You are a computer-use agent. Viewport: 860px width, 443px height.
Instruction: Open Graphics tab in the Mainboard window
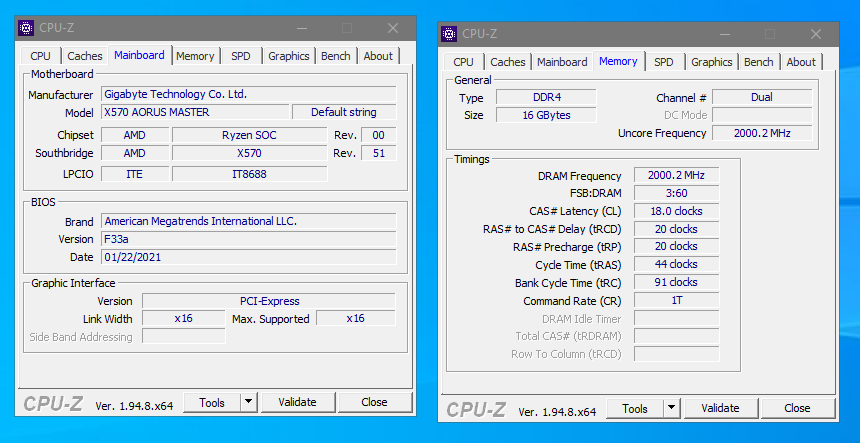289,56
